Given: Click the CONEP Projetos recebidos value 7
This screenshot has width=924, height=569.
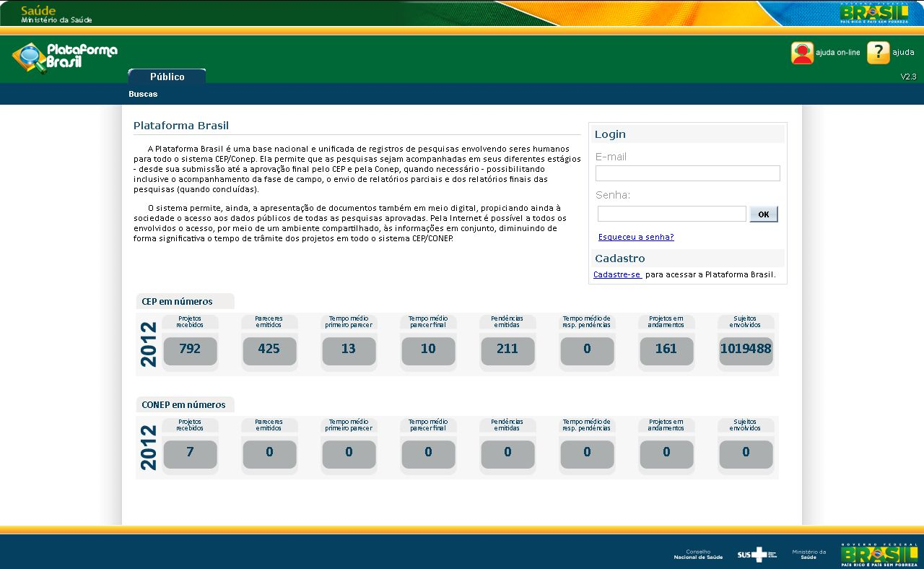Looking at the screenshot, I should click(190, 453).
